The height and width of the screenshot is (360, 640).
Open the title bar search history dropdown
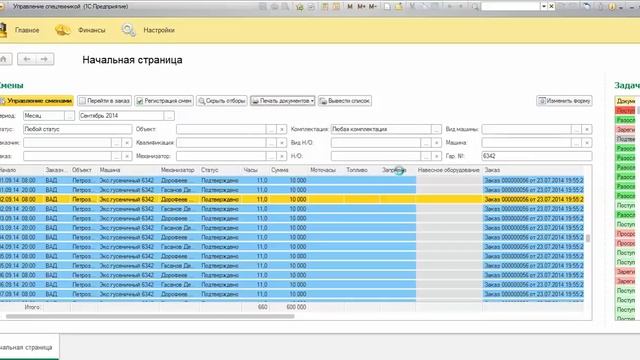544,7
